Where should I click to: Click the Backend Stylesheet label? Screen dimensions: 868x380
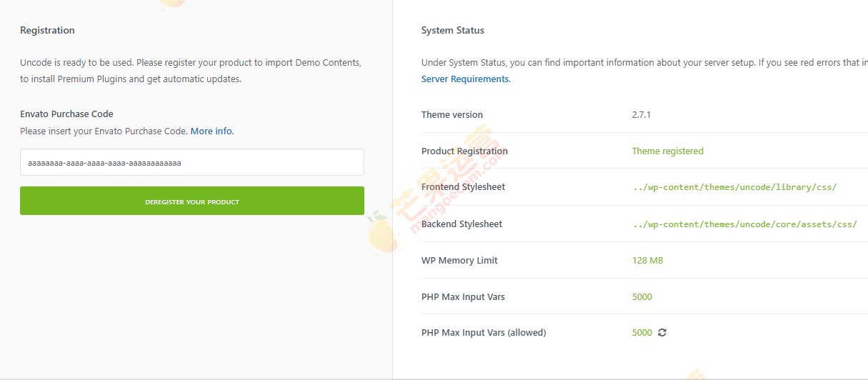pyautogui.click(x=462, y=224)
